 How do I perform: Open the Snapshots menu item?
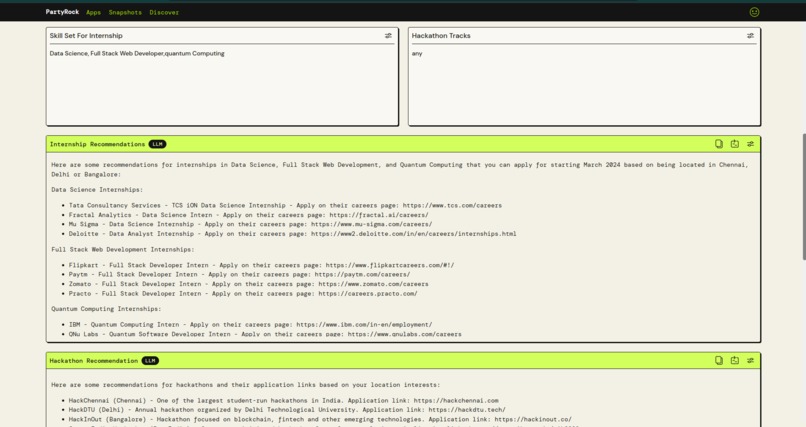pos(125,12)
